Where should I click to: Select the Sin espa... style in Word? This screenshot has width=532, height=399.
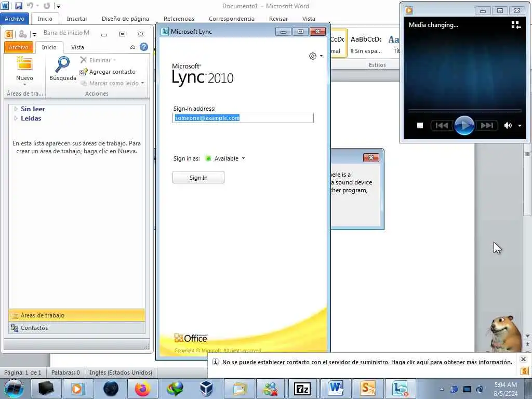coord(366,45)
